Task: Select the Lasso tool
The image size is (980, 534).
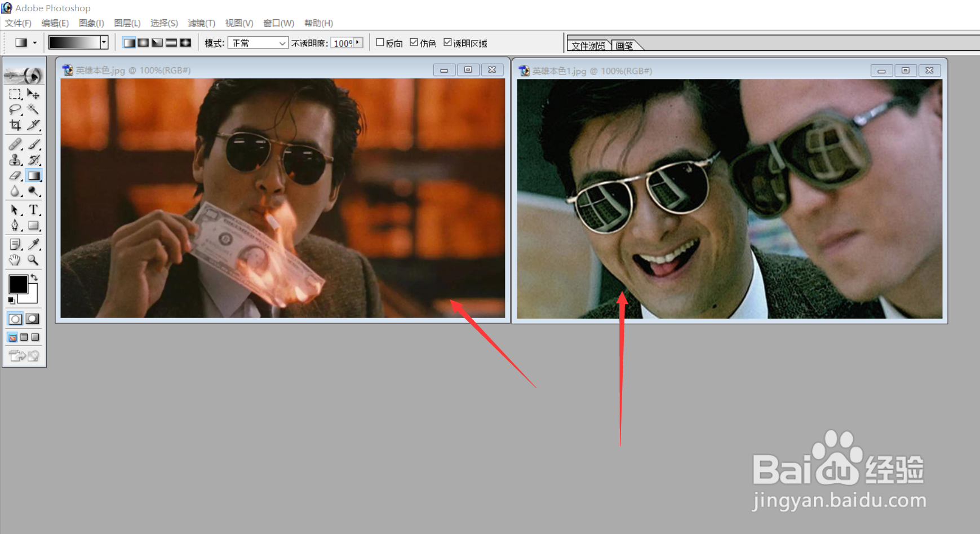Action: click(x=15, y=109)
